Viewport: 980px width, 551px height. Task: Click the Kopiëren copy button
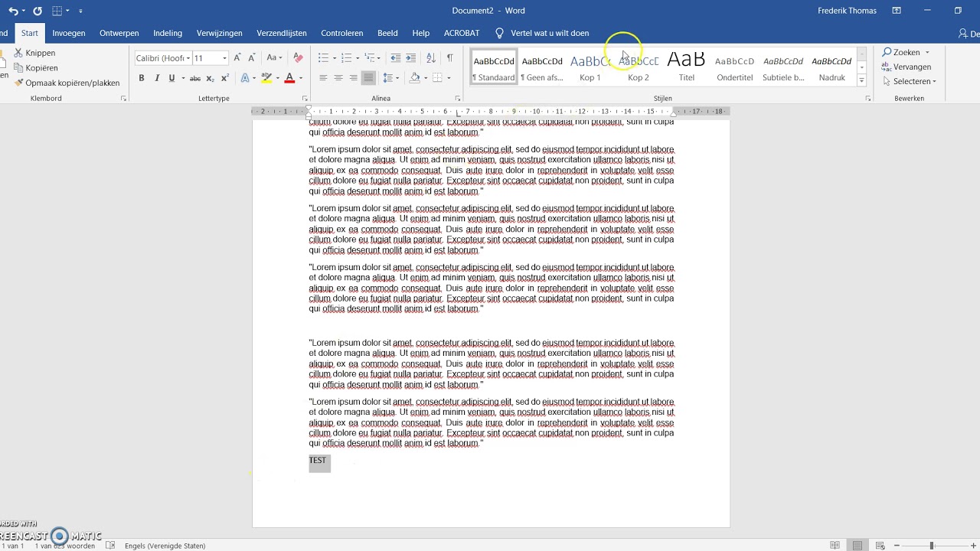(35, 68)
